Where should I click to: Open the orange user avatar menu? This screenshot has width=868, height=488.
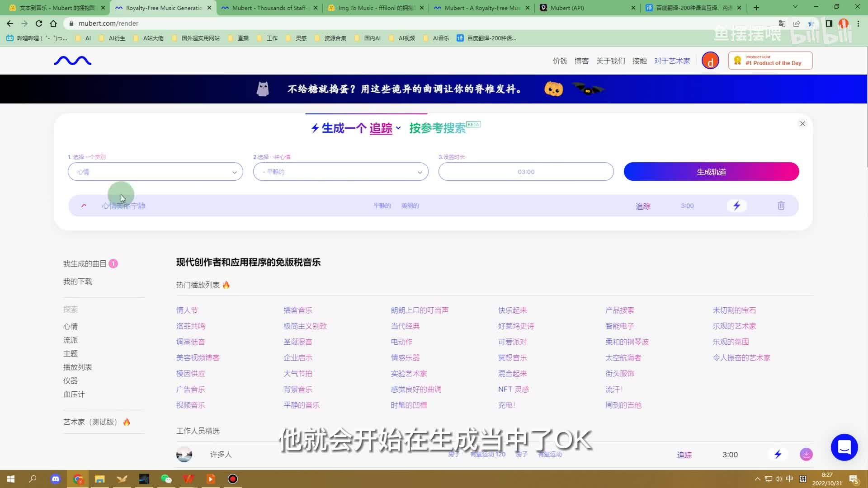tap(710, 61)
